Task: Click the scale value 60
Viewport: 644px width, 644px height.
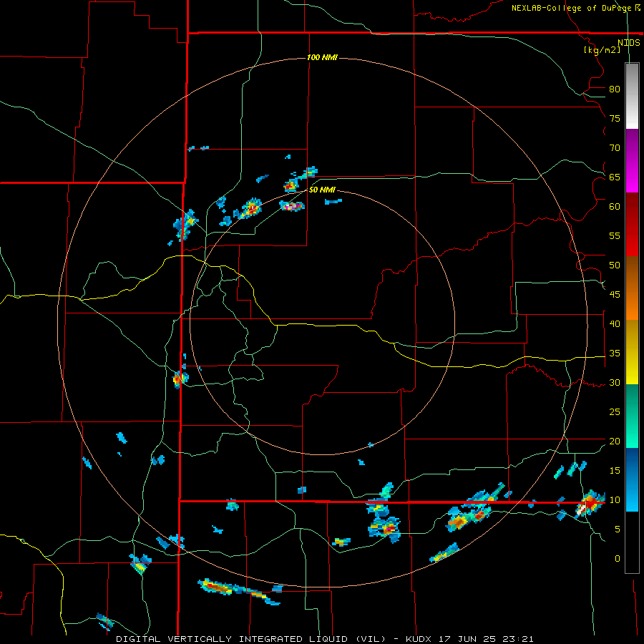Action: [x=615, y=207]
